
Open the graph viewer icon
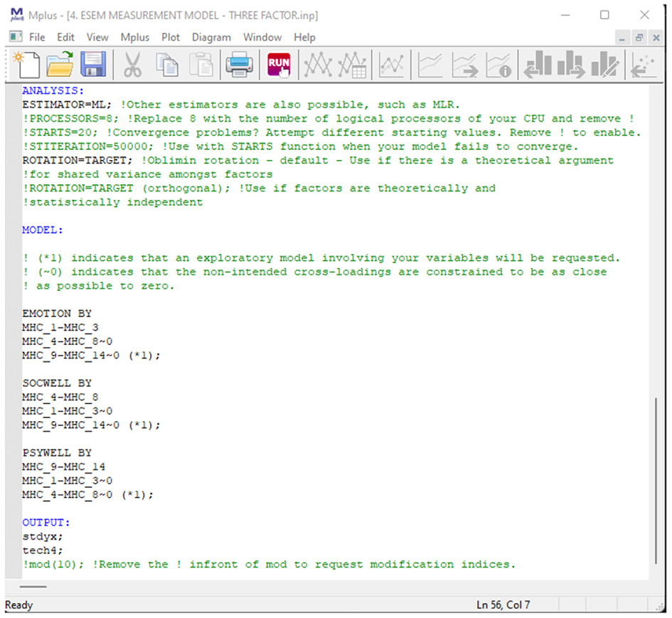318,65
